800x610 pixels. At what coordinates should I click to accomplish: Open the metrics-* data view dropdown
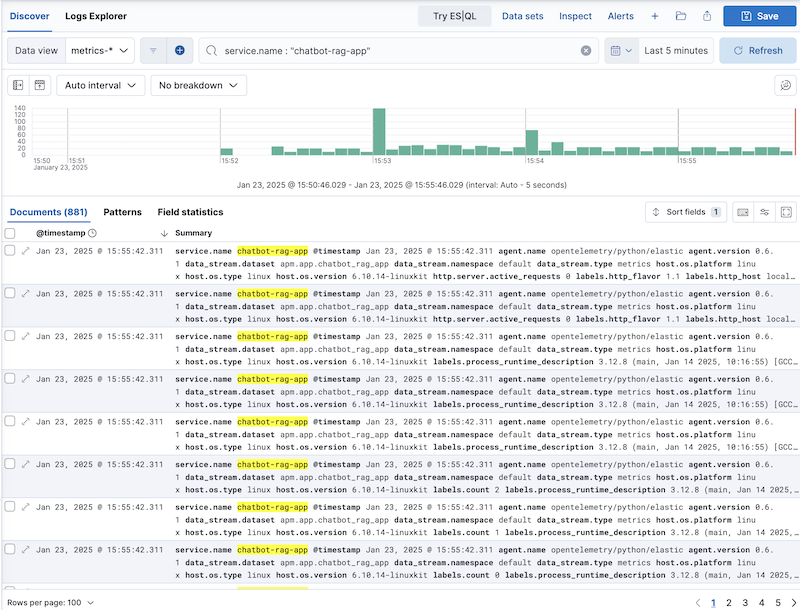coord(101,50)
